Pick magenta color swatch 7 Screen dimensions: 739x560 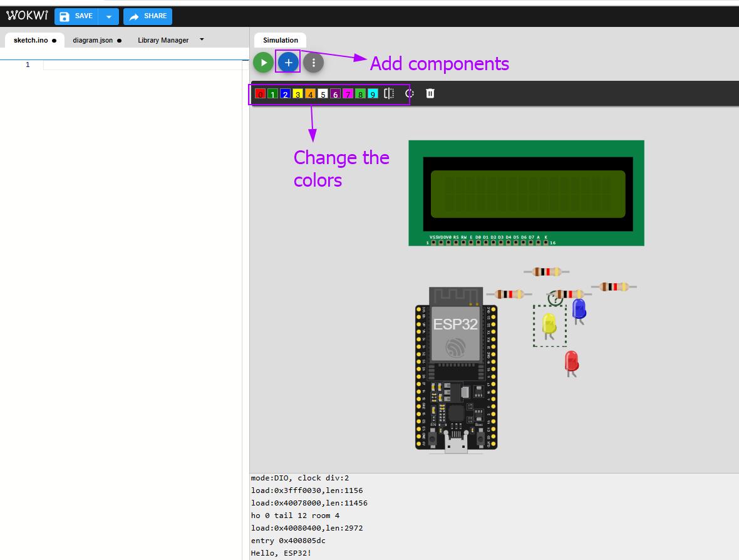[x=348, y=94]
